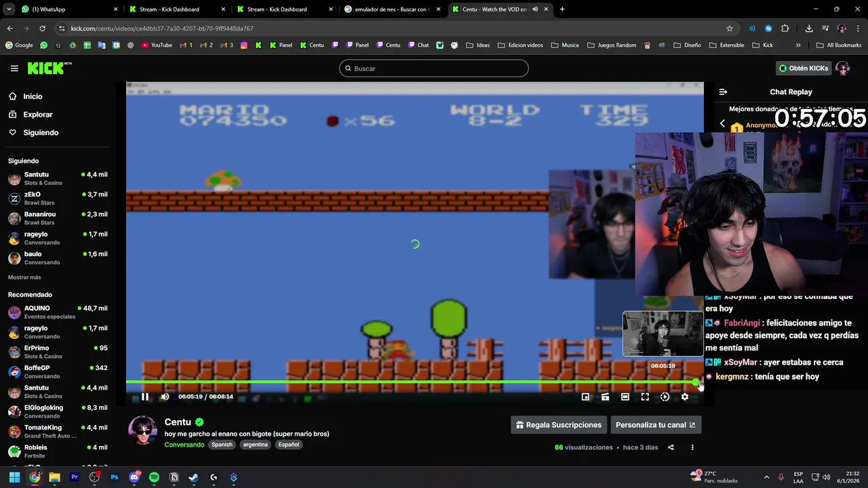Go to the Kick logo home
868x488 pixels.
click(50, 68)
